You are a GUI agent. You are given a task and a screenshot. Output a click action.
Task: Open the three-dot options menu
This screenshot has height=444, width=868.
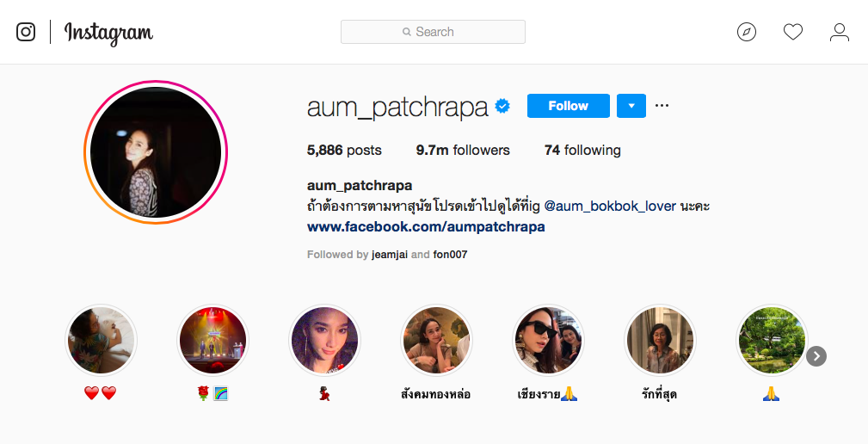pyautogui.click(x=662, y=106)
